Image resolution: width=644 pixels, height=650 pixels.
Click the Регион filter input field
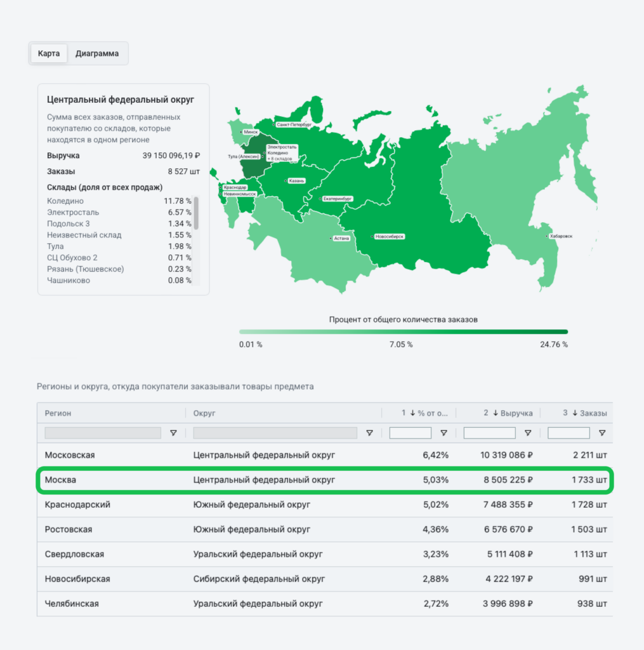[x=102, y=432]
